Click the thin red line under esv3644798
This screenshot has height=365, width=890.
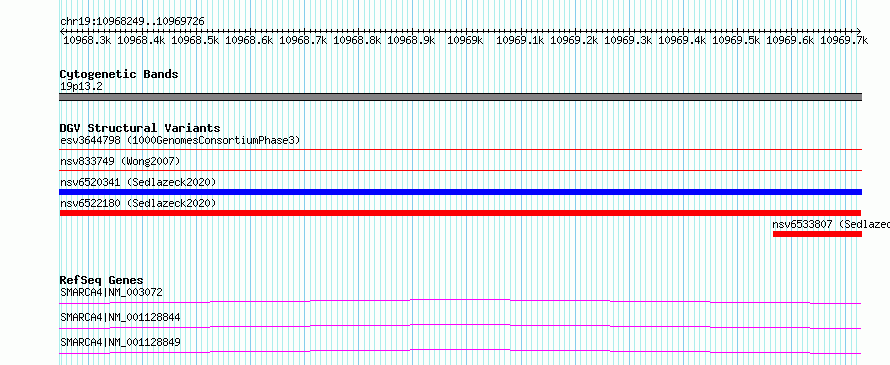460,149
